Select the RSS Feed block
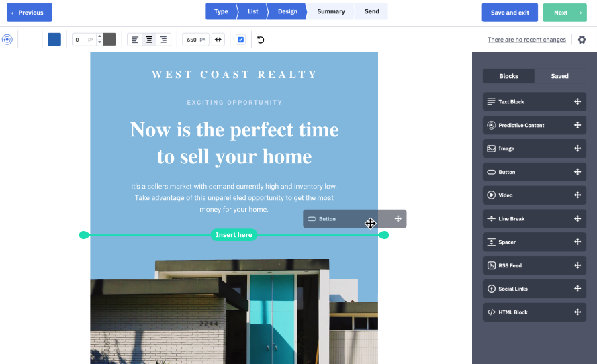The image size is (597, 364). (x=535, y=265)
